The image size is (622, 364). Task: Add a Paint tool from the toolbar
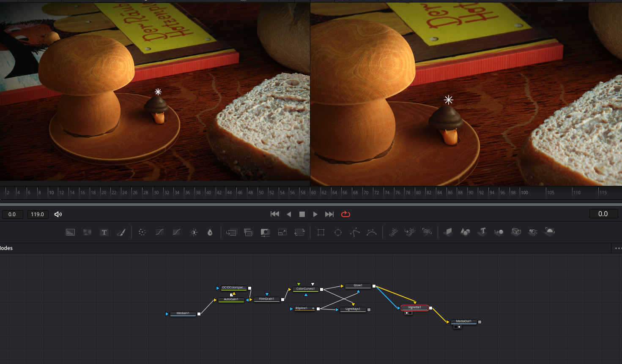[x=121, y=232]
